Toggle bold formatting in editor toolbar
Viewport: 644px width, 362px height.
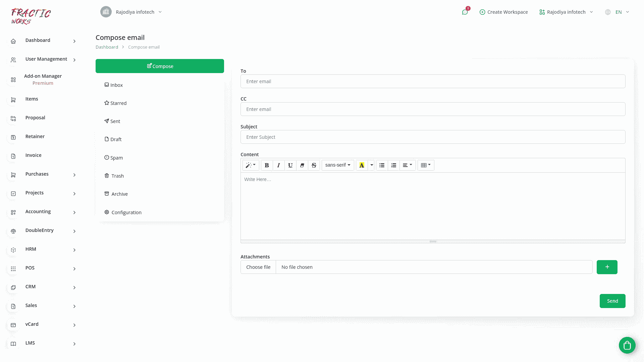click(267, 165)
